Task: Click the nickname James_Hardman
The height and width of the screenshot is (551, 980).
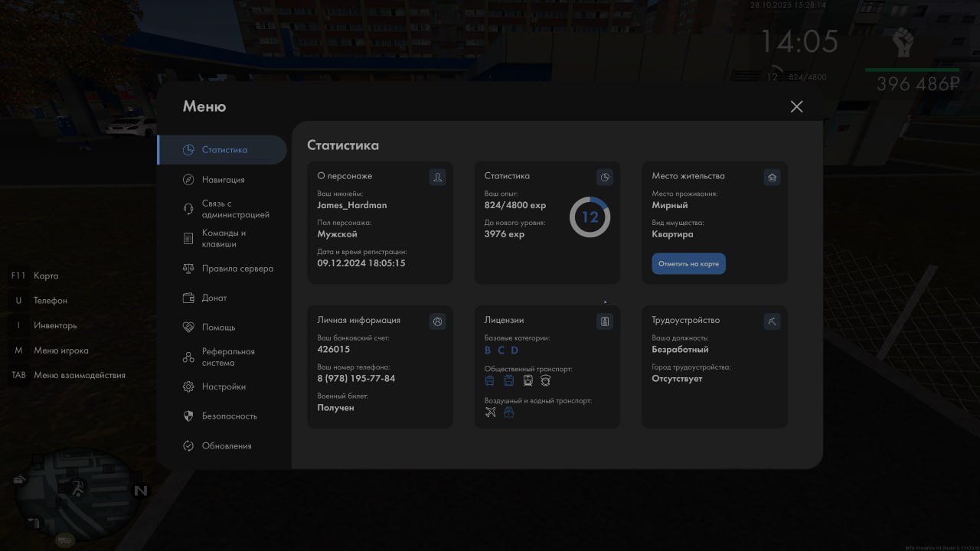Action: pos(352,205)
